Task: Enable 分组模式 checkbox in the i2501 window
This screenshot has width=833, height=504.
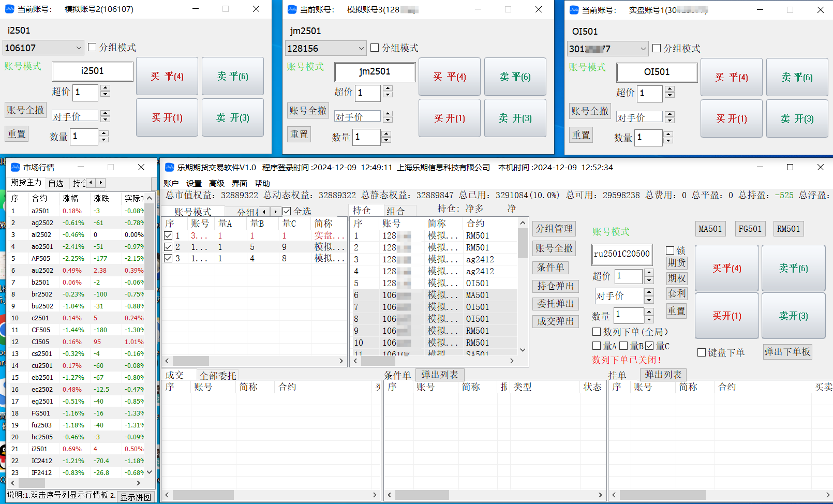Action: click(x=93, y=47)
